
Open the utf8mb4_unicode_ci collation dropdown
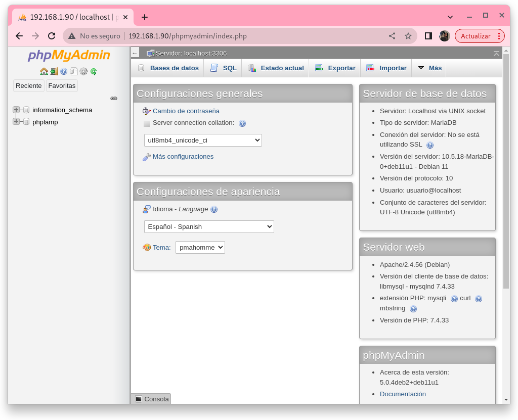[203, 140]
